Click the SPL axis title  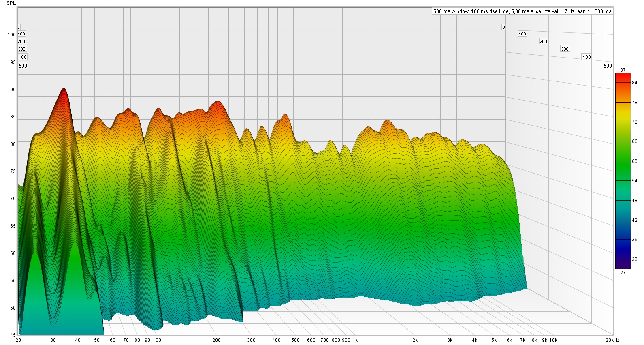11,3
